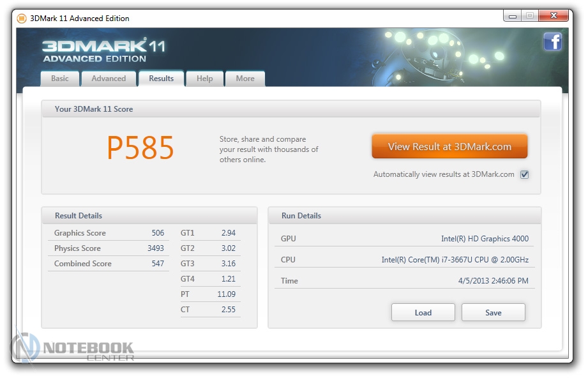Click the Run Details panel heading
This screenshot has width=588, height=378.
pos(301,216)
